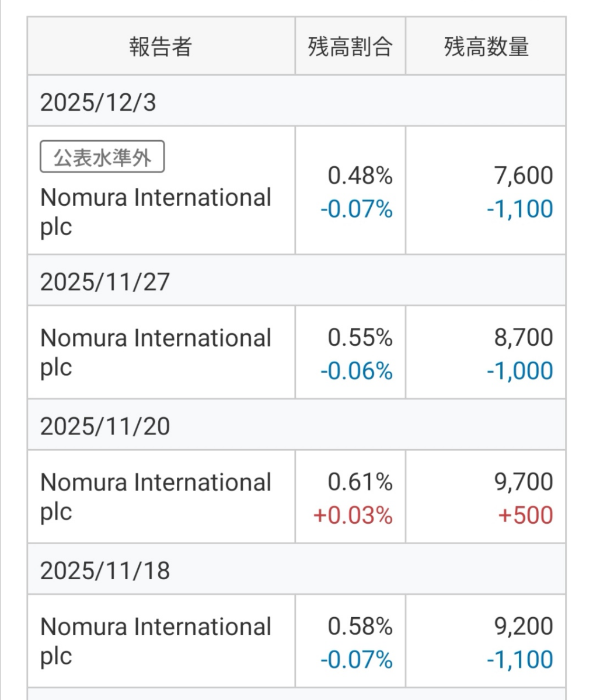The height and width of the screenshot is (700, 593).
Task: Tap the 公表水準外 badge
Action: click(x=102, y=157)
